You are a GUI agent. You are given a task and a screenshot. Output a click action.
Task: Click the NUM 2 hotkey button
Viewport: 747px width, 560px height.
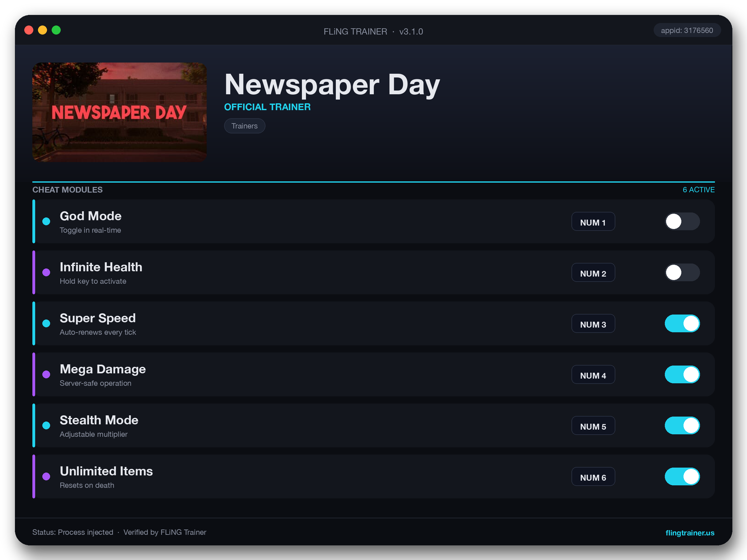coord(593,273)
